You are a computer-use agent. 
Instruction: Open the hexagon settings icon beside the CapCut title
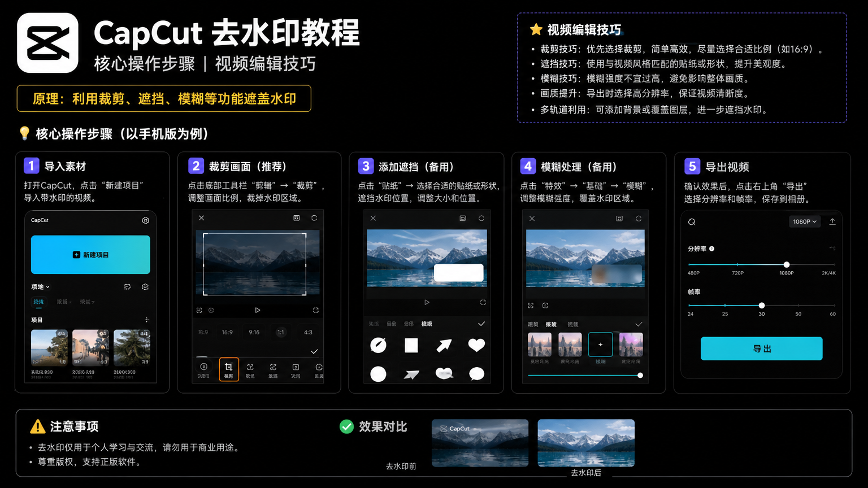[x=145, y=220]
